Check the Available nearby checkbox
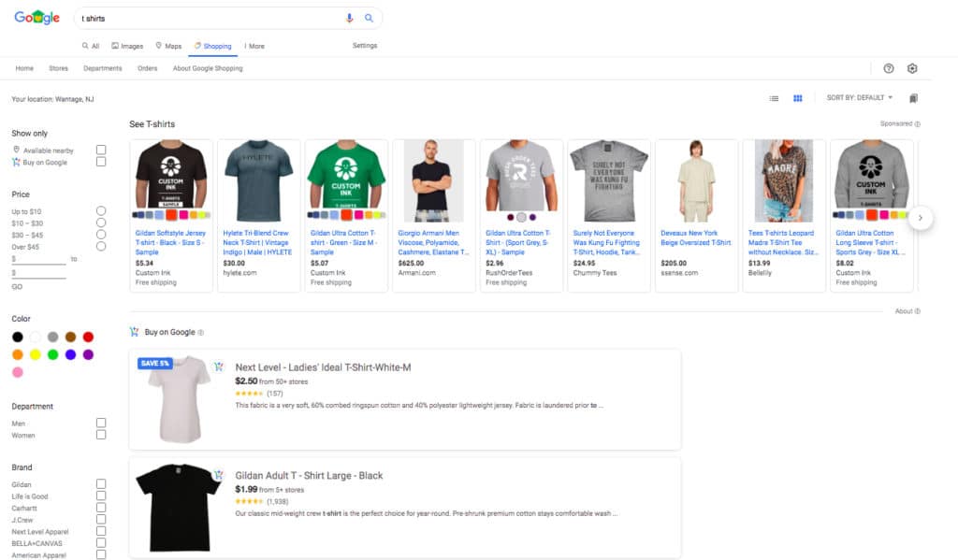 click(x=101, y=150)
